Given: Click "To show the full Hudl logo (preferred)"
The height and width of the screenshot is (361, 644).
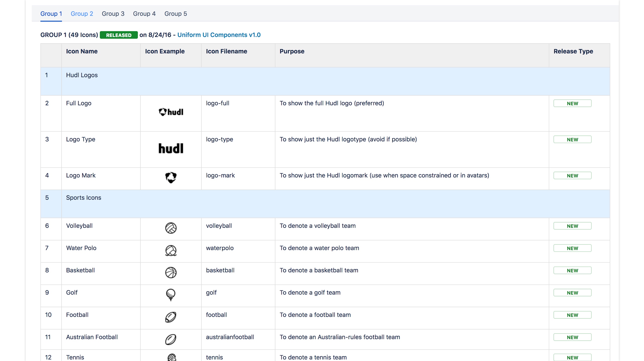Looking at the screenshot, I should click(x=332, y=103).
